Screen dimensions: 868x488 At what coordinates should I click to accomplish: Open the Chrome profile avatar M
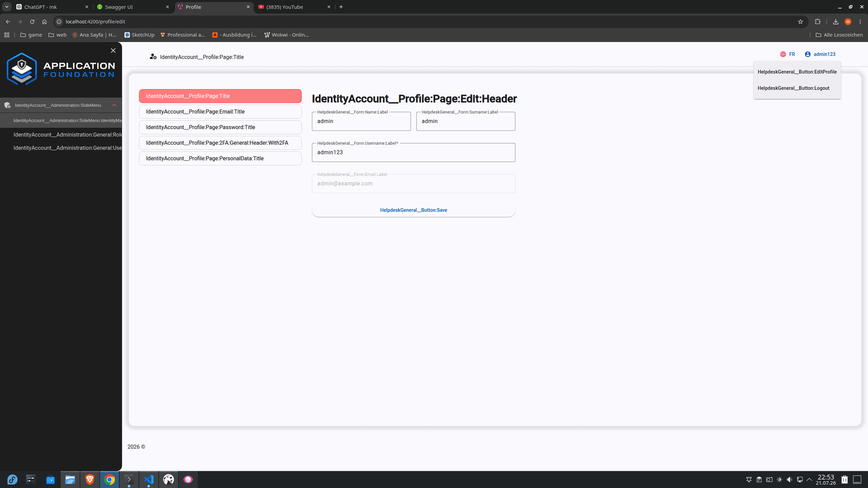[x=848, y=22]
